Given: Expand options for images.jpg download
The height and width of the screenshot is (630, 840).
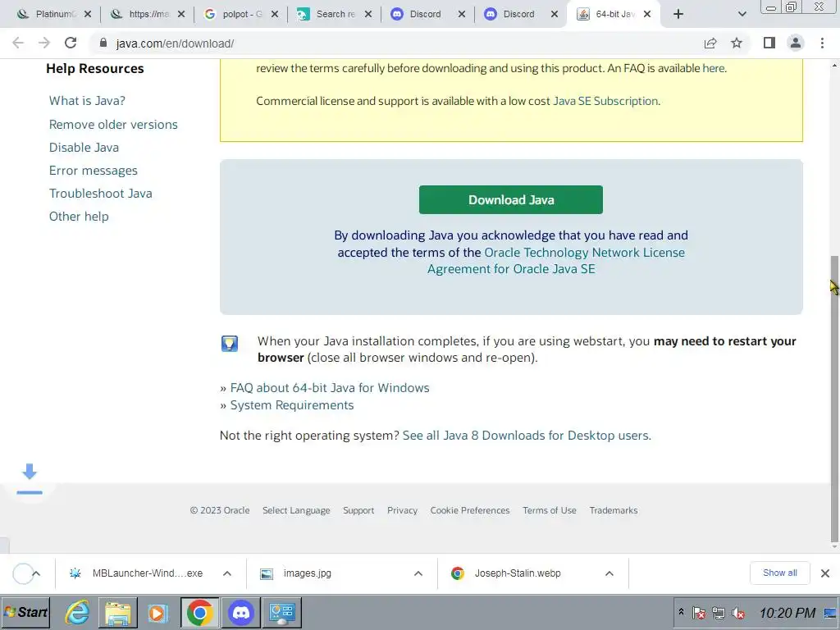Looking at the screenshot, I should 418,573.
